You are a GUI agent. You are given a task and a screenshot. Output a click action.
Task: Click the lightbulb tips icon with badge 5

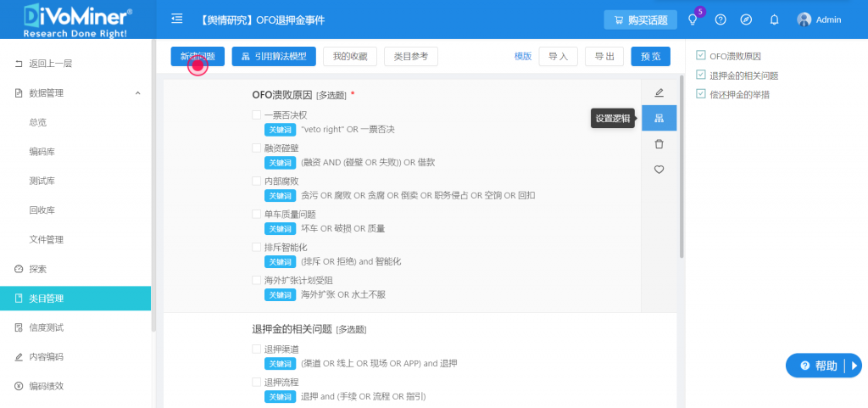click(x=692, y=20)
